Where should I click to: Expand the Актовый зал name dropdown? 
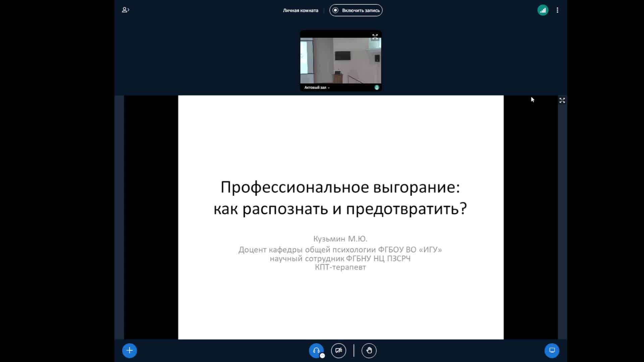tap(317, 87)
